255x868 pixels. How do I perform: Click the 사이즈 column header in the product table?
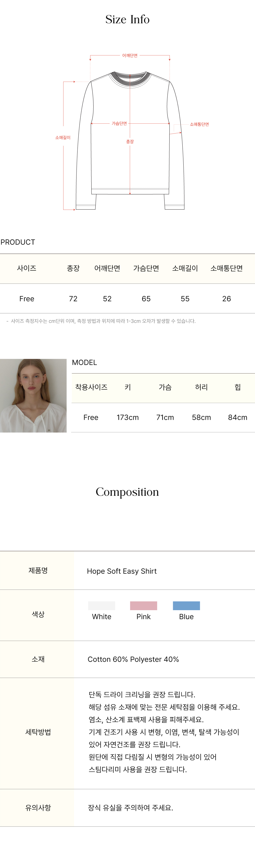pos(27,268)
